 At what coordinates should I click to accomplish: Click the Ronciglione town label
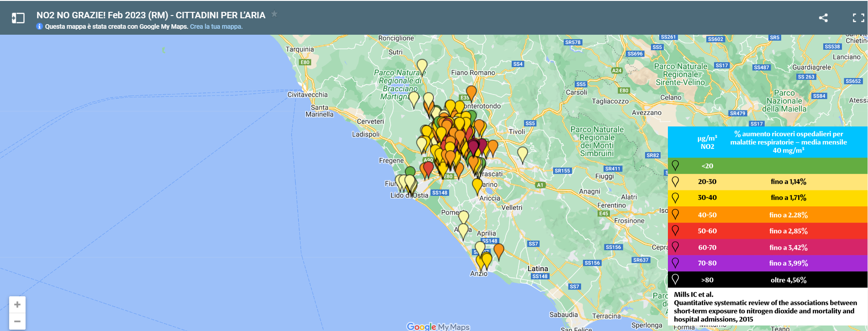pyautogui.click(x=396, y=38)
